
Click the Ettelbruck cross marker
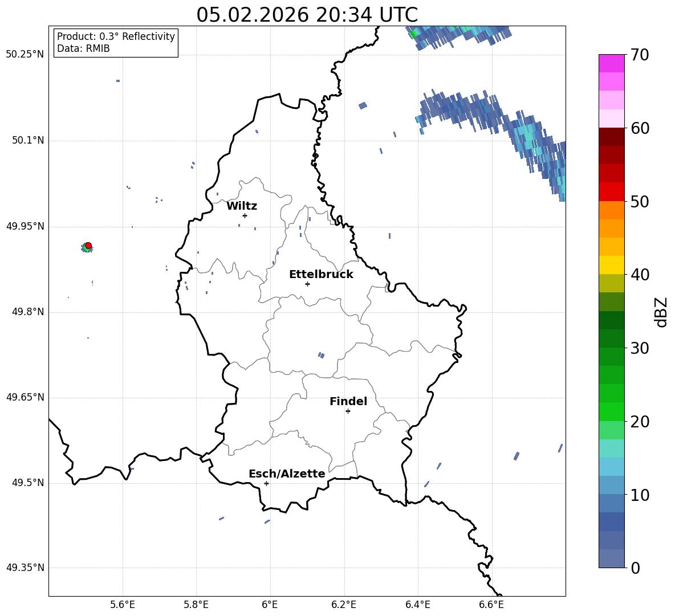(307, 284)
